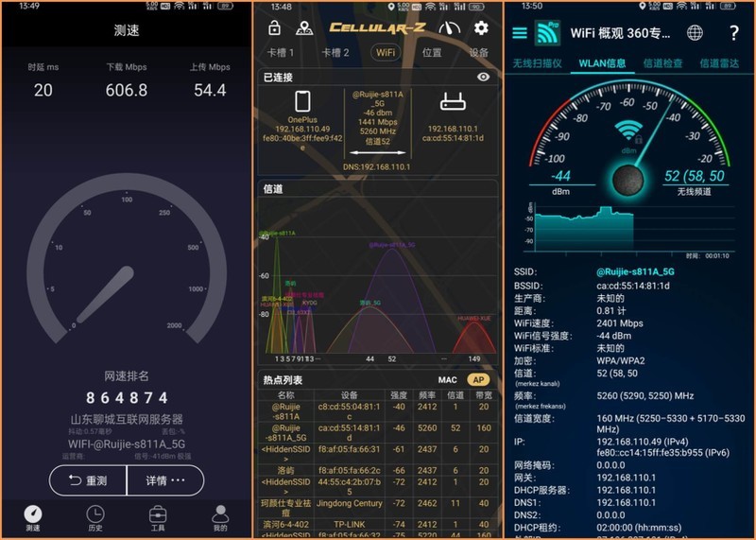Tap the 频率 column header
The height and width of the screenshot is (540, 756).
(427, 395)
